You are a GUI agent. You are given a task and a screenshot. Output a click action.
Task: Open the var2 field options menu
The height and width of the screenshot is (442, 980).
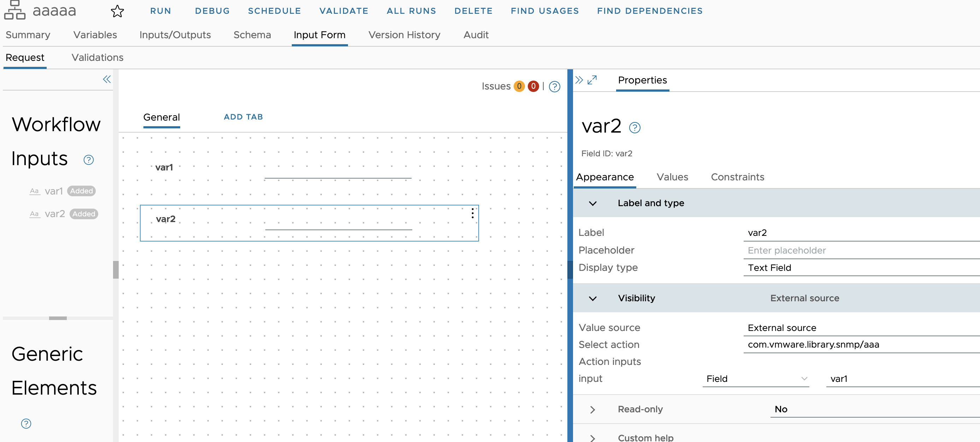point(472,214)
